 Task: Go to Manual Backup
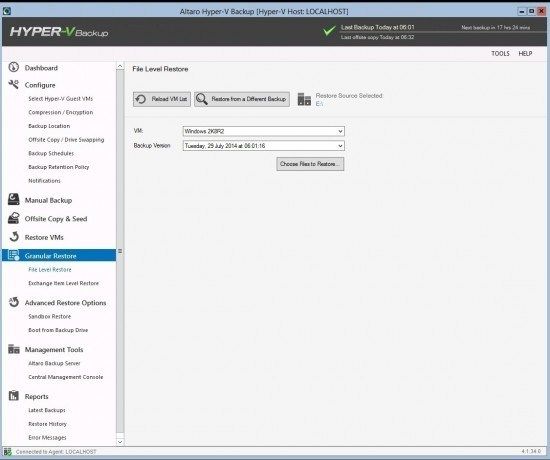click(48, 200)
